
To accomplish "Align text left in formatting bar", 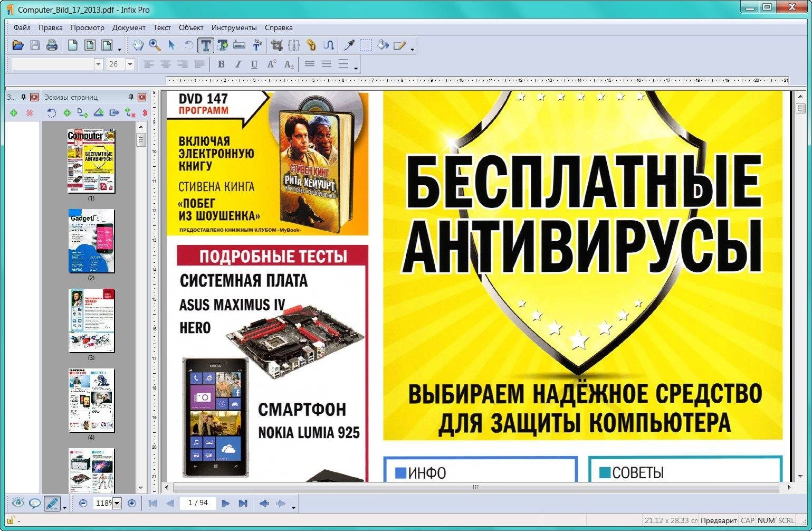I will (x=149, y=64).
